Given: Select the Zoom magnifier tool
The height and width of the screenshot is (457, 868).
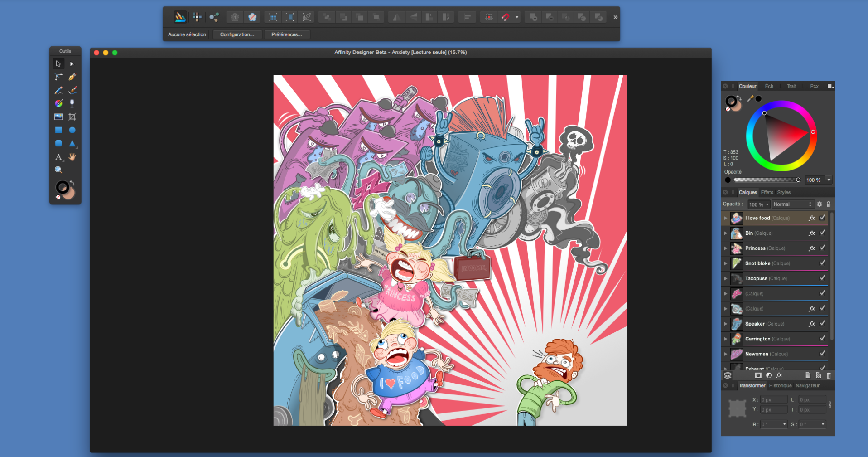Looking at the screenshot, I should coord(58,170).
